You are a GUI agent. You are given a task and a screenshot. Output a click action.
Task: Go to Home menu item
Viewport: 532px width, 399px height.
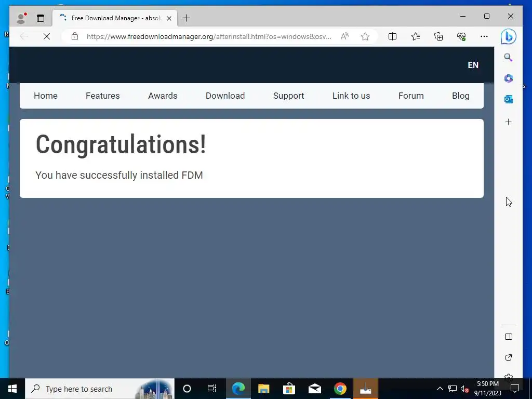click(x=46, y=96)
